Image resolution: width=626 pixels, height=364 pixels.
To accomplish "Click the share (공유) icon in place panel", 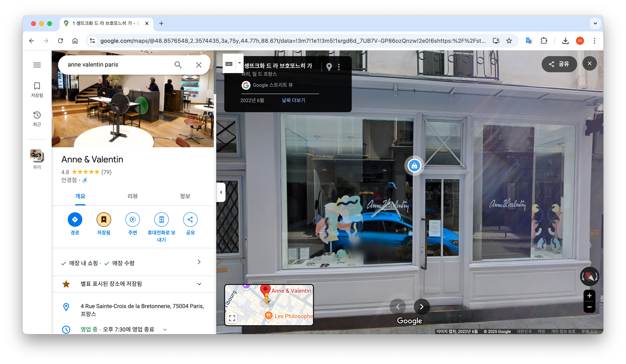I will pyautogui.click(x=190, y=219).
